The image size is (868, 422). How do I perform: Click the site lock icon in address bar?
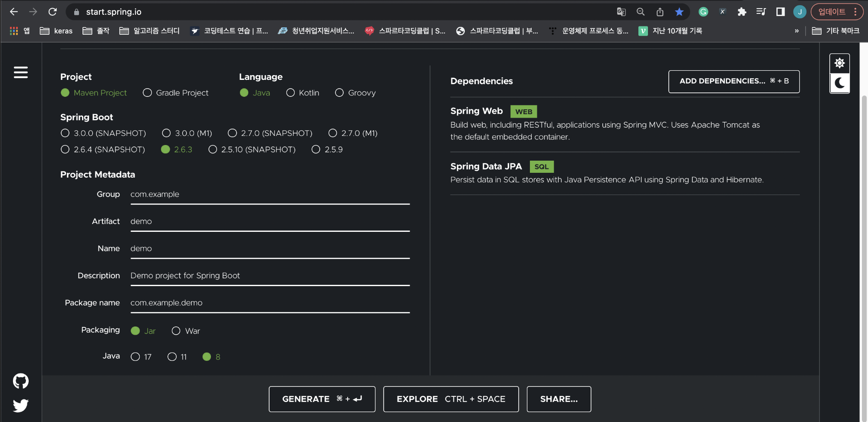point(76,12)
